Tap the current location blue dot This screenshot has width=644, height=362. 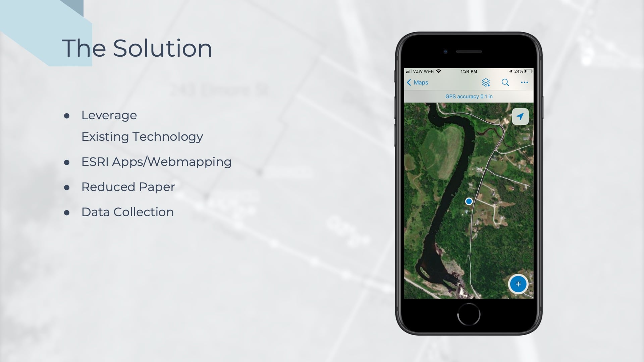click(469, 201)
